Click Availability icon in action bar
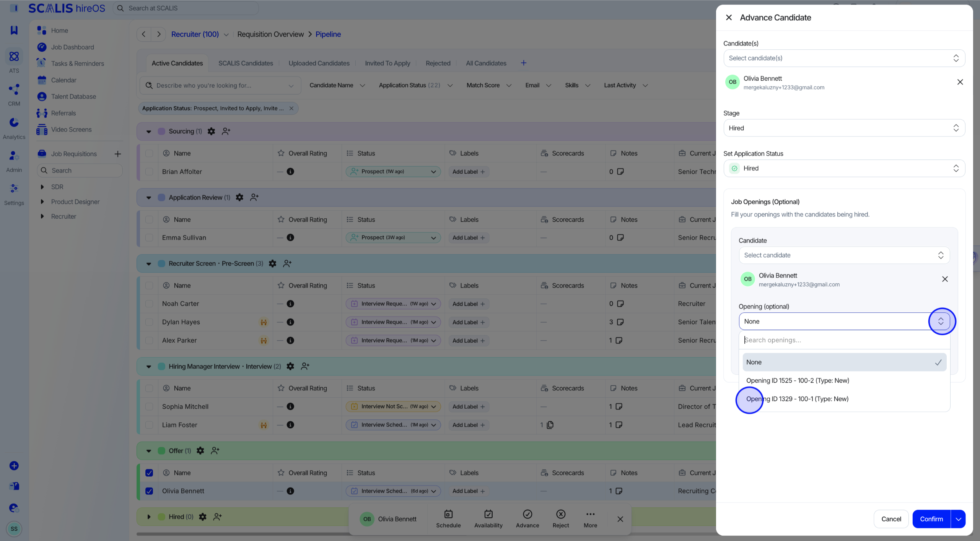Screen dimensions: 980x541 [488, 514]
